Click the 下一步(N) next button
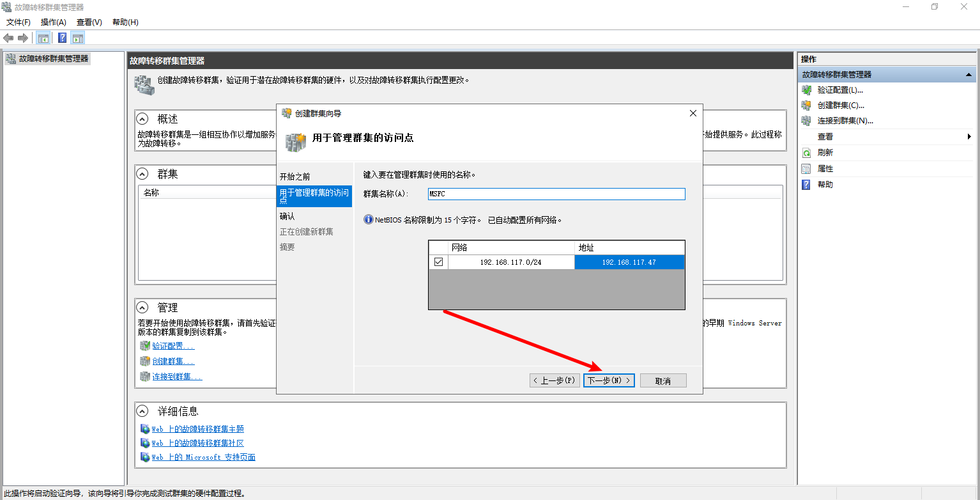The height and width of the screenshot is (500, 980). point(609,380)
